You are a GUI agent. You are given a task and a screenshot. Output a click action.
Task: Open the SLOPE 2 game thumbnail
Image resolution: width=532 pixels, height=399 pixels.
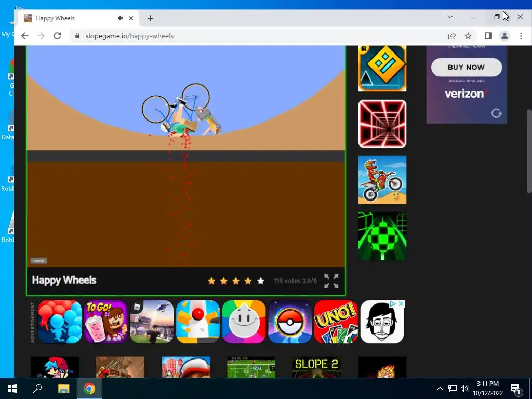[x=316, y=367]
